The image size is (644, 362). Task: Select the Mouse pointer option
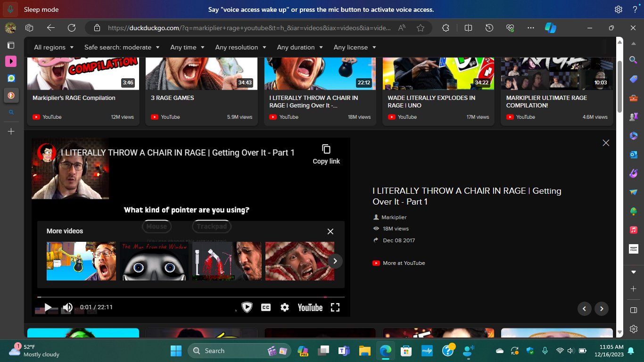[157, 226]
